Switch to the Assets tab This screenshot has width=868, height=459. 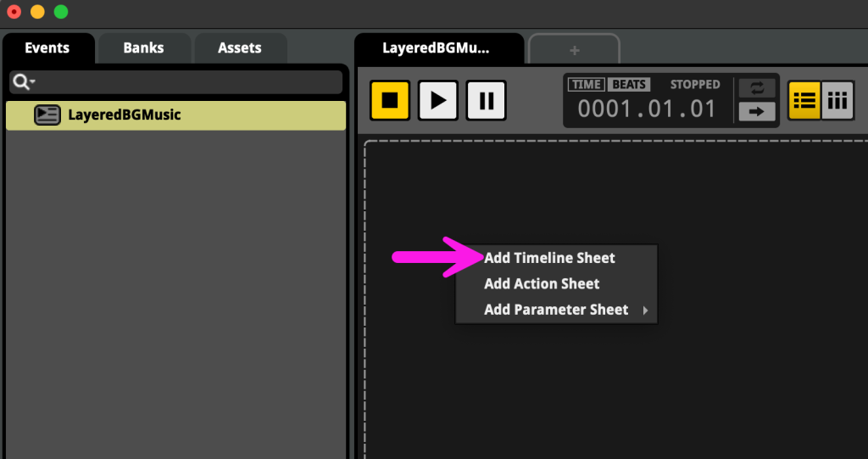pyautogui.click(x=240, y=48)
